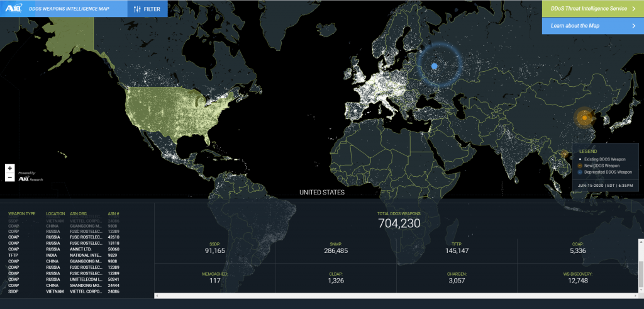Click the SSDP count 91,165
644x309 pixels.
[x=215, y=250]
